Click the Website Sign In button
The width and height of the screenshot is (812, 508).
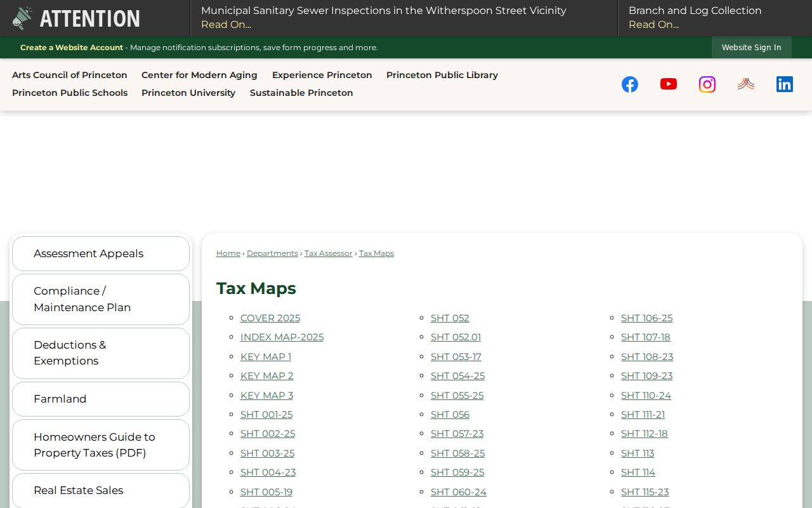point(752,48)
